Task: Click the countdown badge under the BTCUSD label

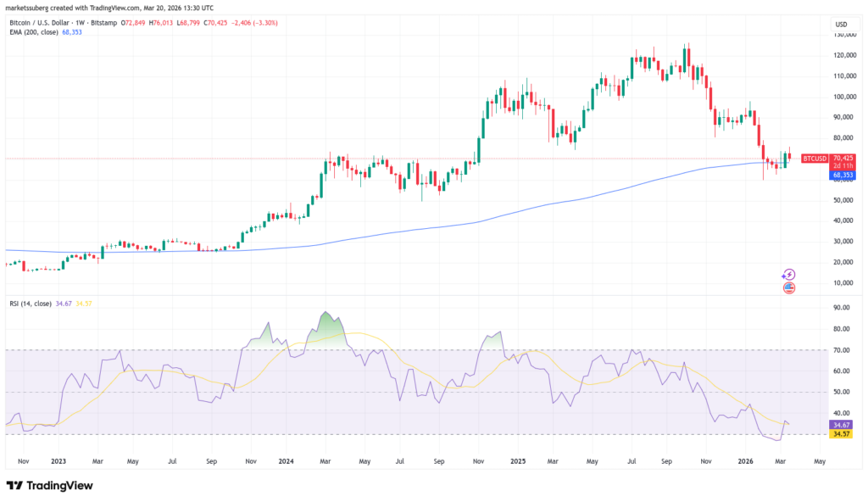Action: coord(842,166)
